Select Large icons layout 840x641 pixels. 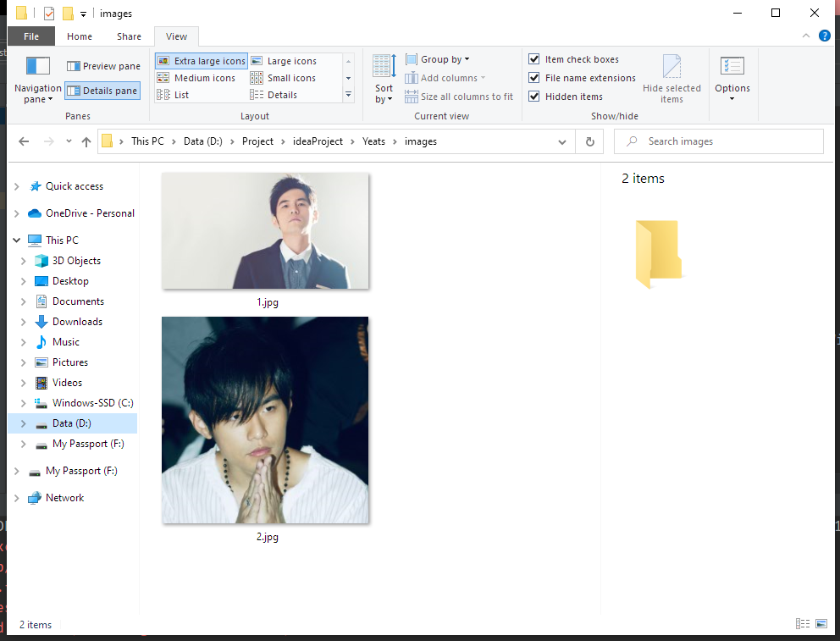[284, 61]
